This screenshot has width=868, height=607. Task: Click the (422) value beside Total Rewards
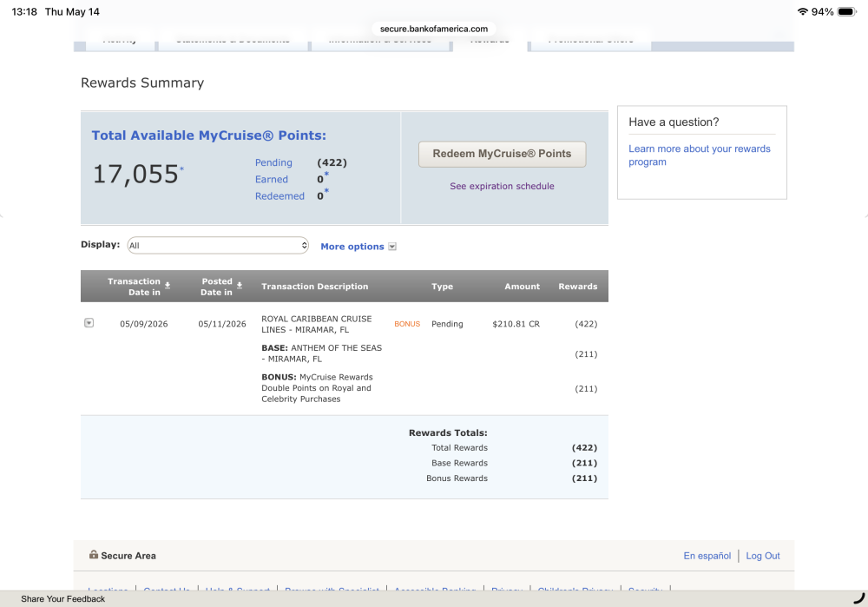pos(584,447)
